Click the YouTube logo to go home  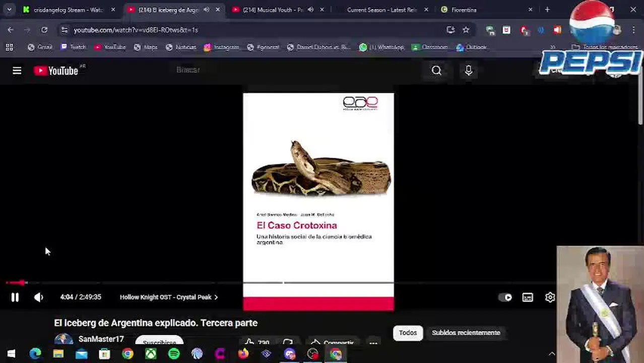(x=56, y=71)
